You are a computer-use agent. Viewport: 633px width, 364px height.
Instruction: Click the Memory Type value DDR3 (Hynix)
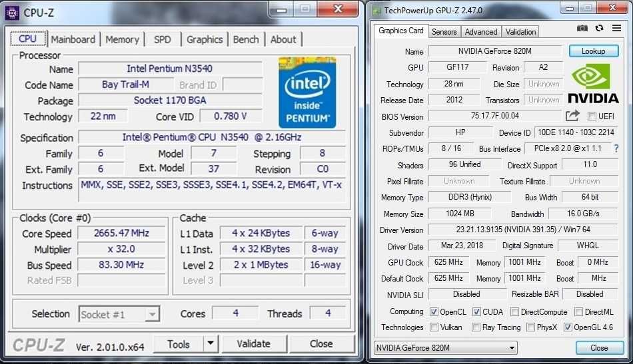470,197
